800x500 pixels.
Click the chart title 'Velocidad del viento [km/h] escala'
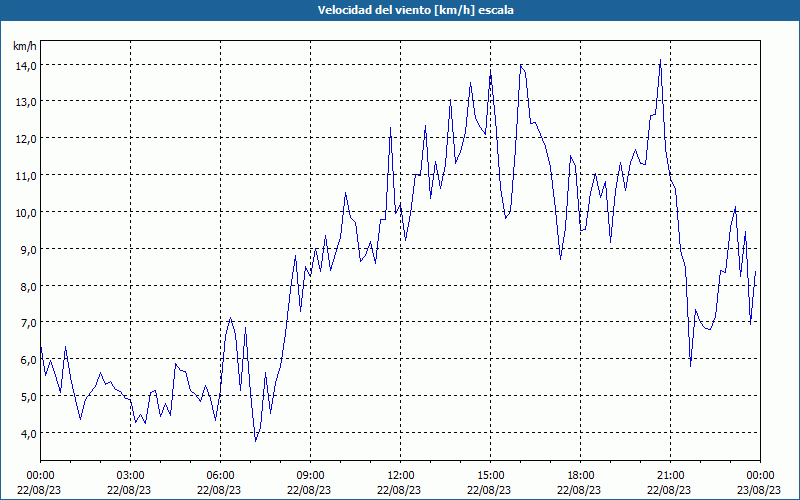415,10
